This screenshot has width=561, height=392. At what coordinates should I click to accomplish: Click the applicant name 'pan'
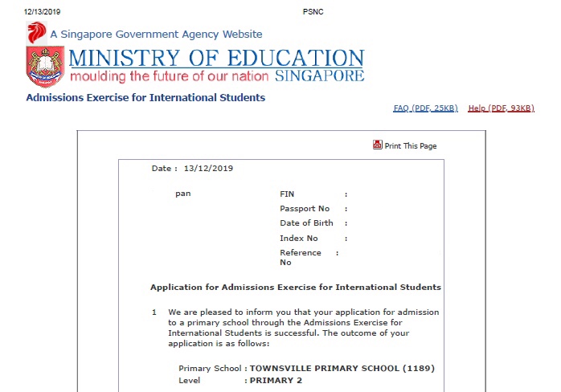182,194
